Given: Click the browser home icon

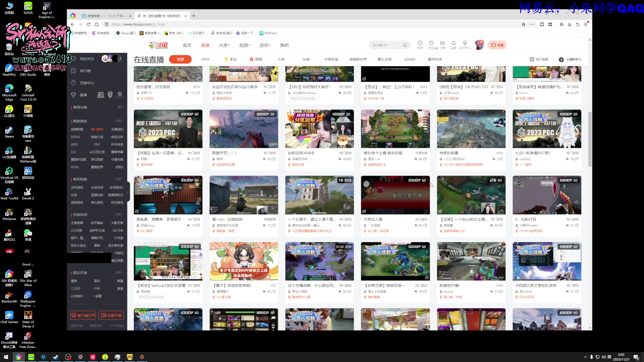Looking at the screenshot, I should point(97,24).
